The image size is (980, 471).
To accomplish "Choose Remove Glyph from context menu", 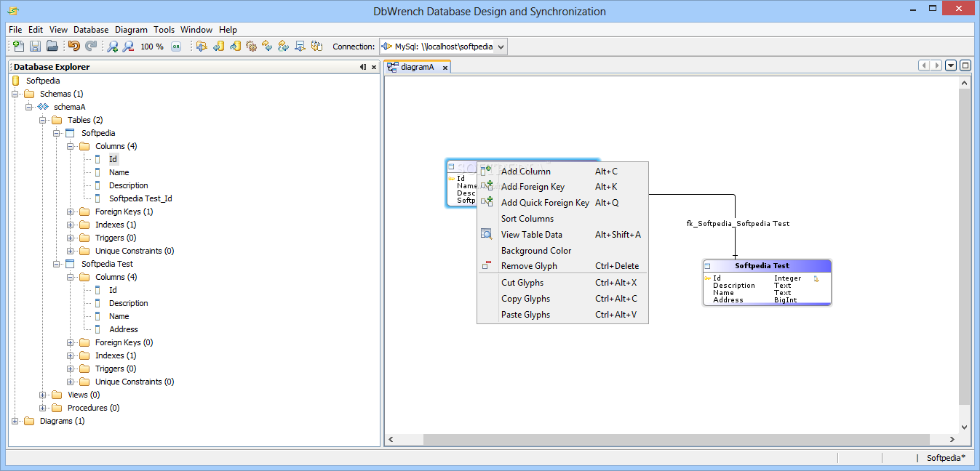I will (562, 266).
